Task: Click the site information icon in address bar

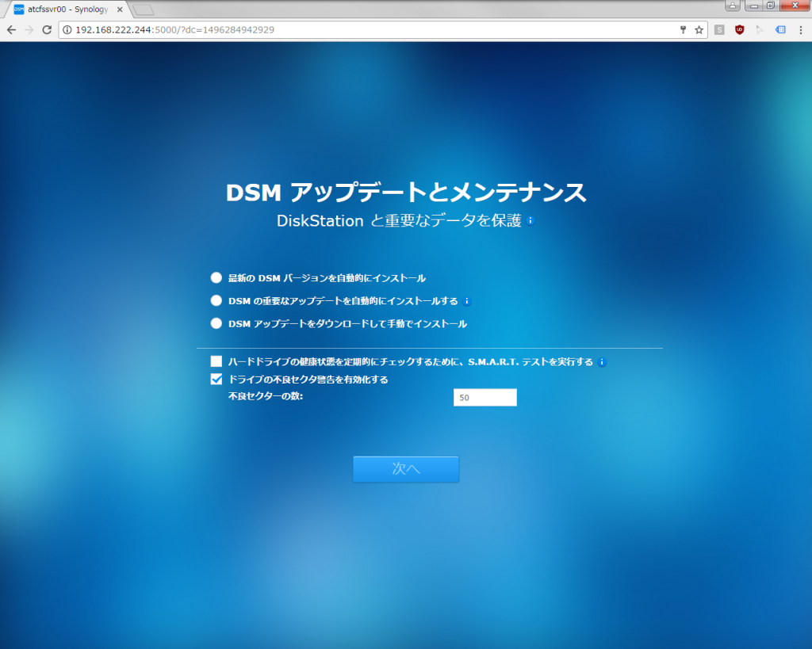Action: tap(67, 30)
